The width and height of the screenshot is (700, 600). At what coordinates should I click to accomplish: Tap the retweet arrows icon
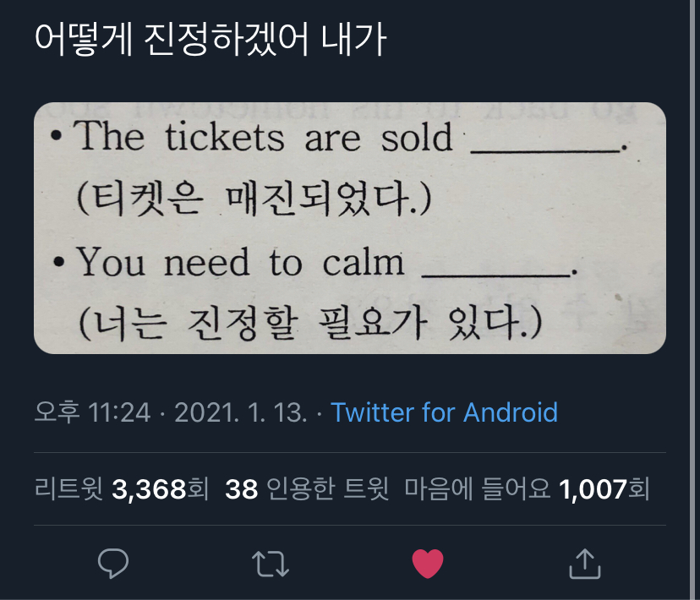click(271, 564)
